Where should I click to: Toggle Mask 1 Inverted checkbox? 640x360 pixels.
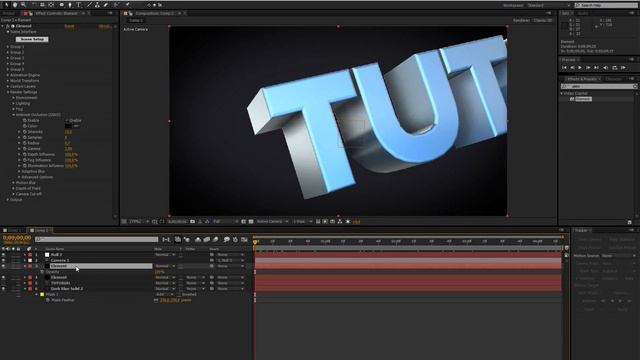179,294
